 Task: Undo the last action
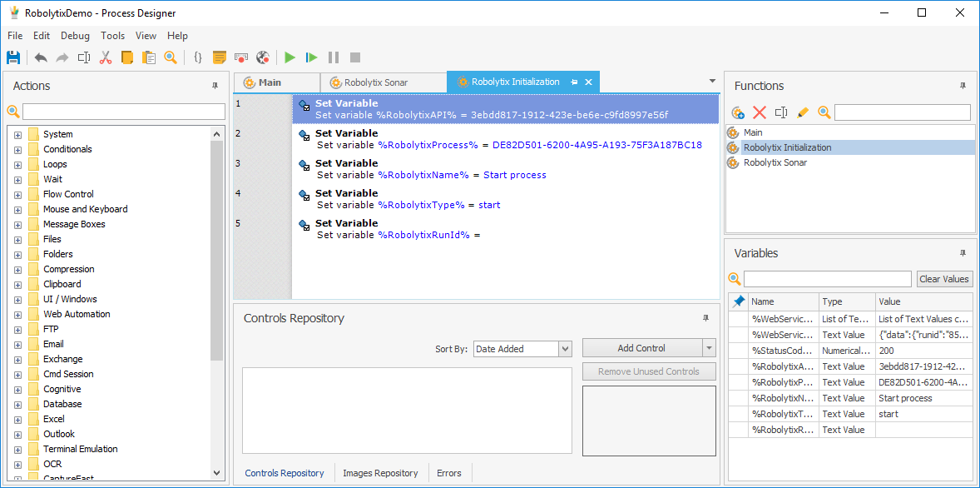click(41, 57)
